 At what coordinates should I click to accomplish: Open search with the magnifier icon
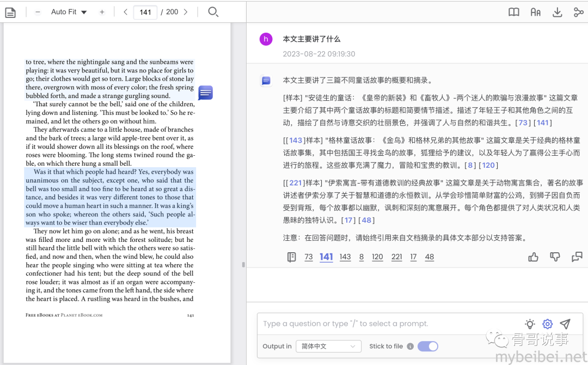(213, 12)
